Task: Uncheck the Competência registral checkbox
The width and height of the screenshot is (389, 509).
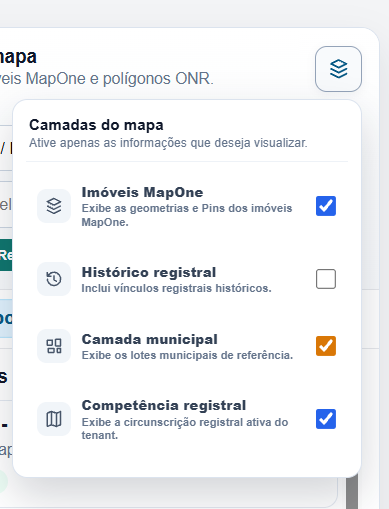Action: point(326,419)
